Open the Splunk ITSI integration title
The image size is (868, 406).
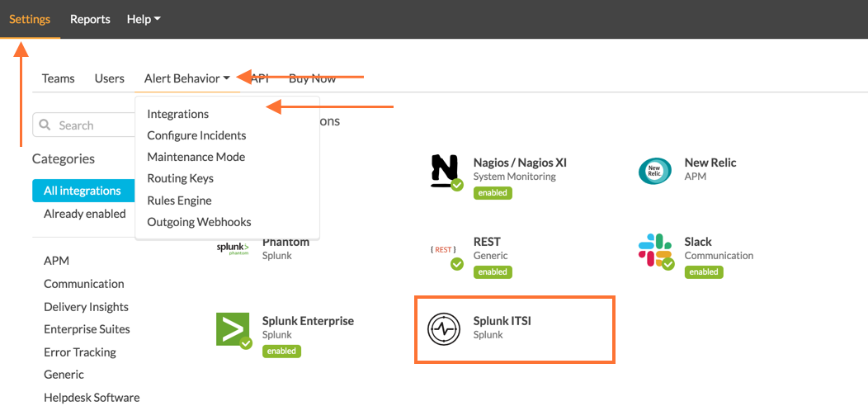click(x=502, y=321)
